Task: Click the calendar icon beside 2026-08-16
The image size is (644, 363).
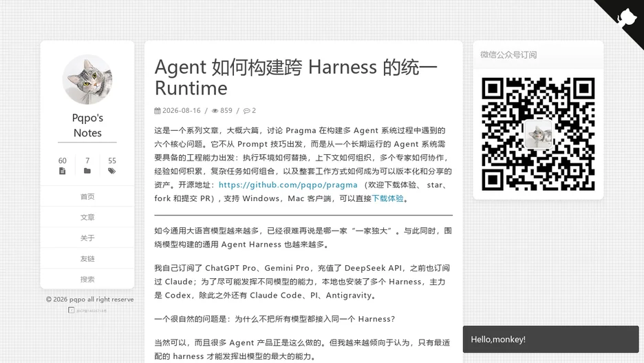Action: pyautogui.click(x=158, y=111)
